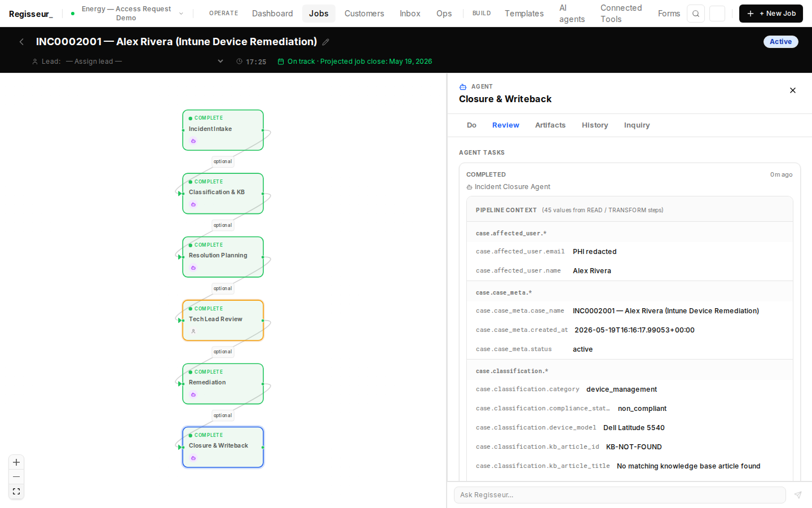
Task: Click the person icon on Tech Lead Review node
Action: click(x=193, y=331)
